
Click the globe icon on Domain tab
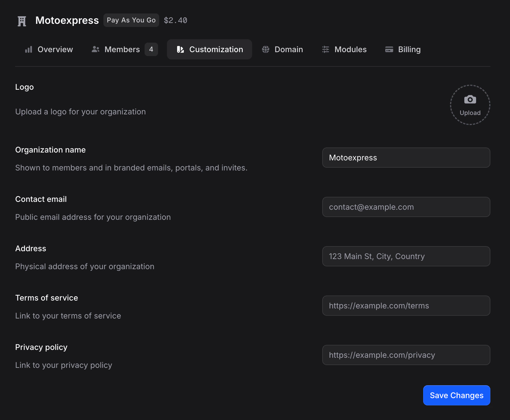265,49
